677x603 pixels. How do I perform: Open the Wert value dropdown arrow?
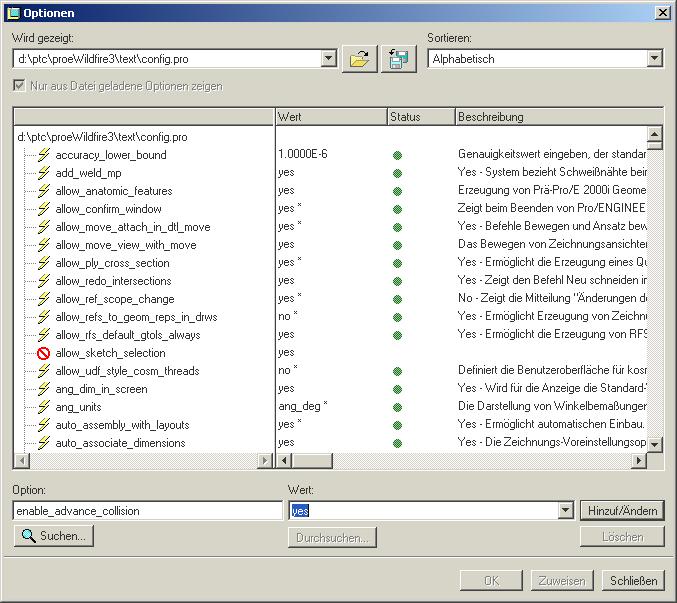tap(565, 511)
